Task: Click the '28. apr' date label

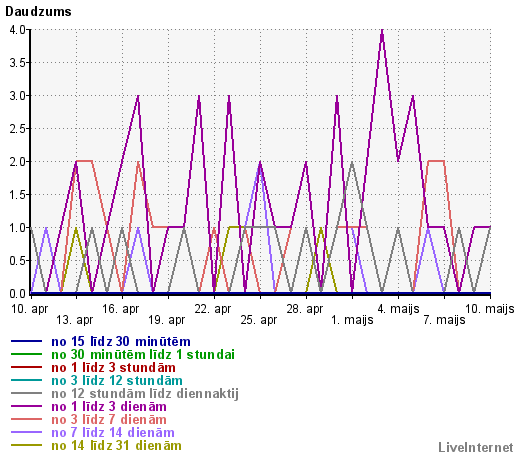Action: pos(305,309)
